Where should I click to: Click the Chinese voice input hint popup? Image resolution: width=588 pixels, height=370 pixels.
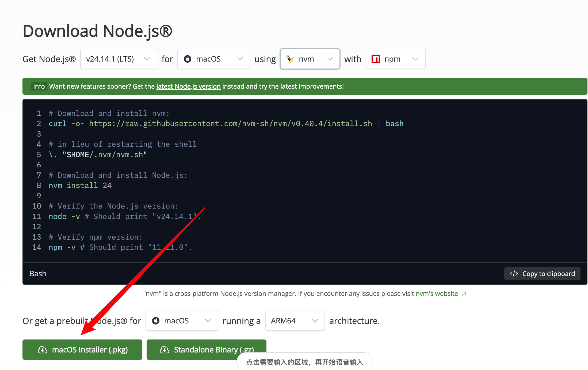coord(304,362)
